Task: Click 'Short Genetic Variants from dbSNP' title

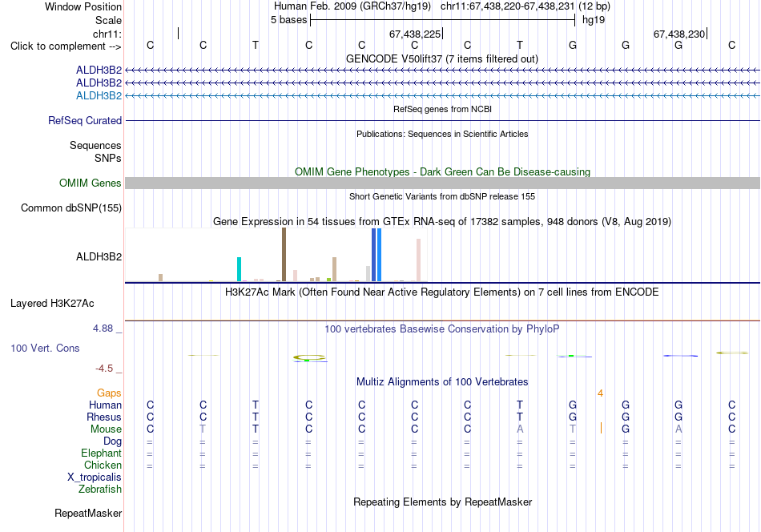Action: pos(442,196)
